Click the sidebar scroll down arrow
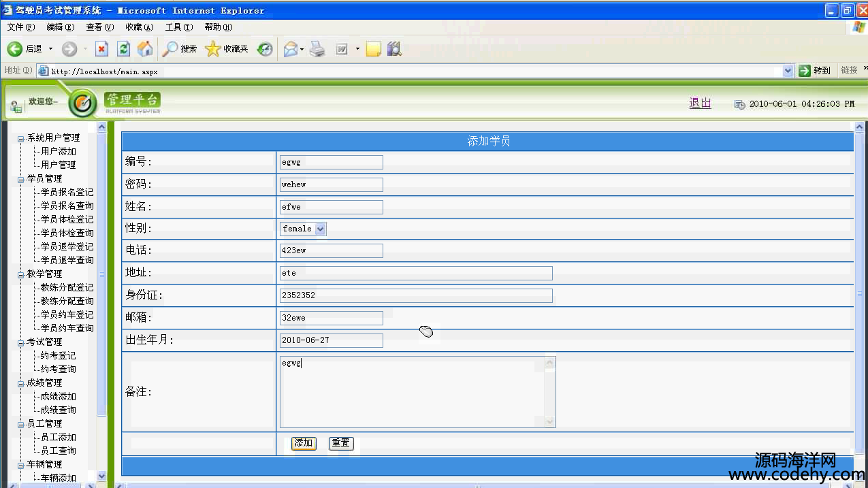 [102, 476]
